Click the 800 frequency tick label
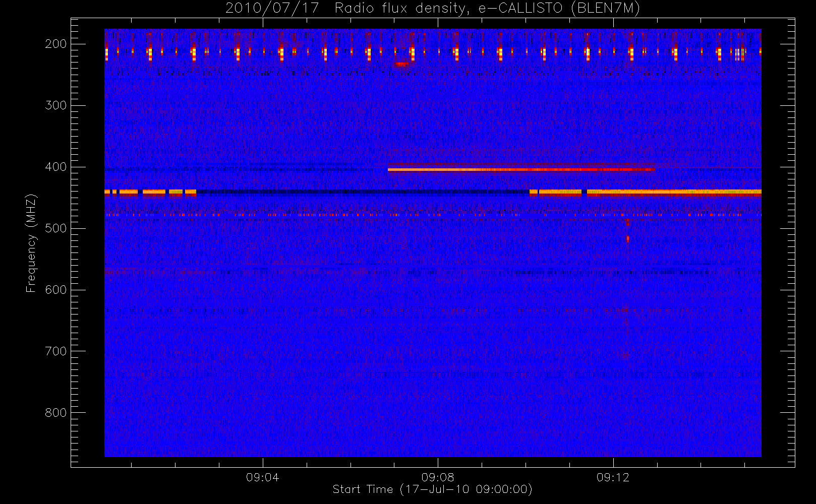The image size is (816, 504). click(x=56, y=413)
